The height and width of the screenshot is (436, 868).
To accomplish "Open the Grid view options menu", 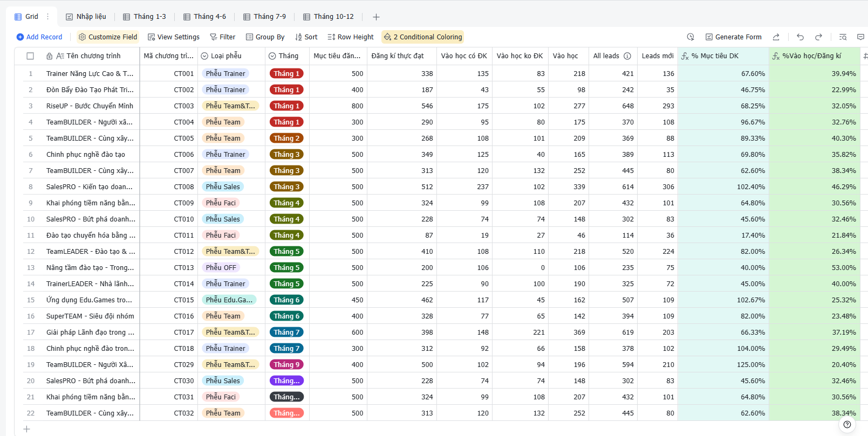I will click(x=48, y=17).
